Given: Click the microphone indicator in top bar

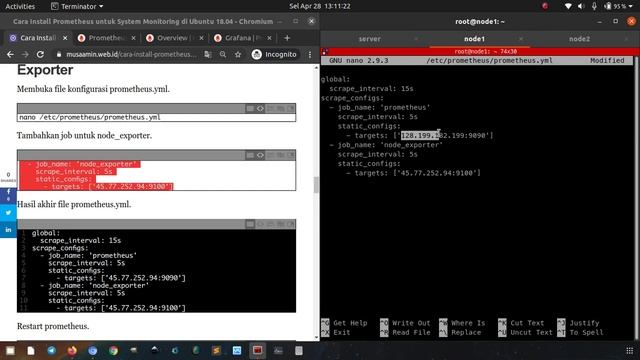Looking at the screenshot, I should pyautogui.click(x=594, y=6).
